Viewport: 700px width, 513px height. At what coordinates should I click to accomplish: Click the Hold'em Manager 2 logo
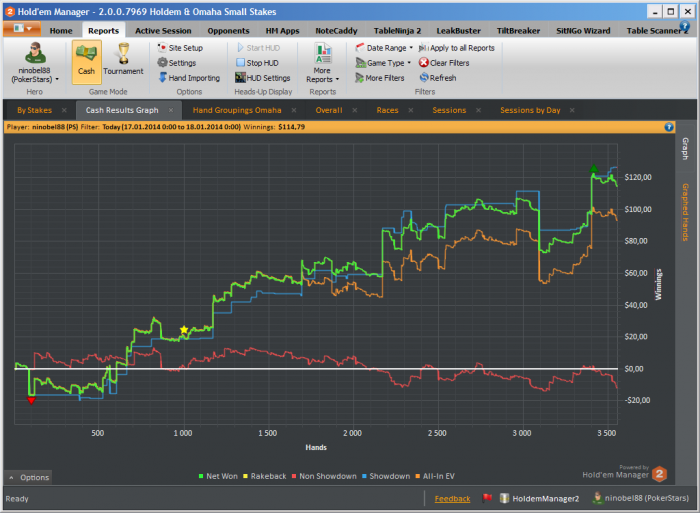659,474
